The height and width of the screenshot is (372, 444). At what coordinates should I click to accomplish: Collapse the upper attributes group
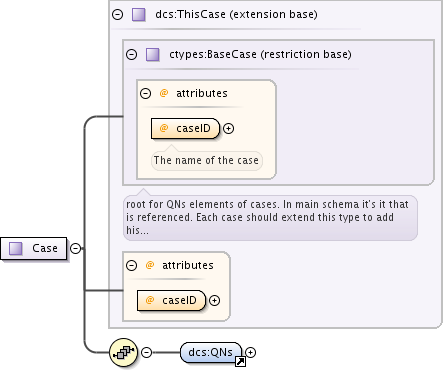145,93
